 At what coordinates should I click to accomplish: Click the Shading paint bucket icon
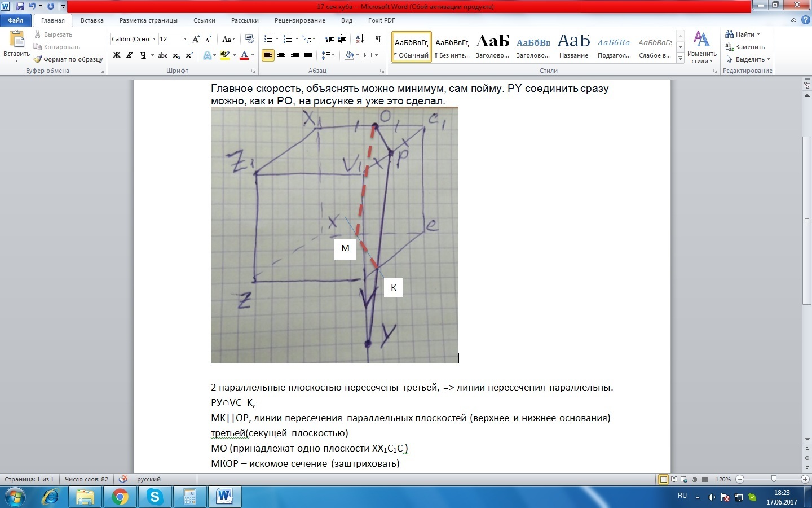coord(349,55)
